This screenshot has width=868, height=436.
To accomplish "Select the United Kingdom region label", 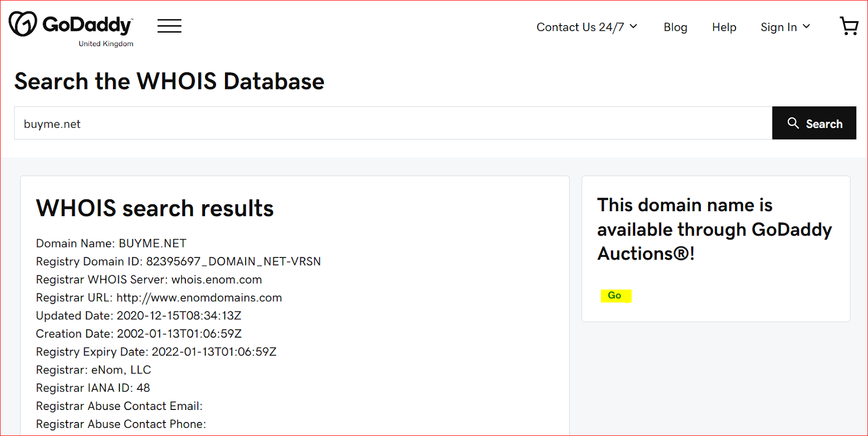I will pyautogui.click(x=106, y=44).
